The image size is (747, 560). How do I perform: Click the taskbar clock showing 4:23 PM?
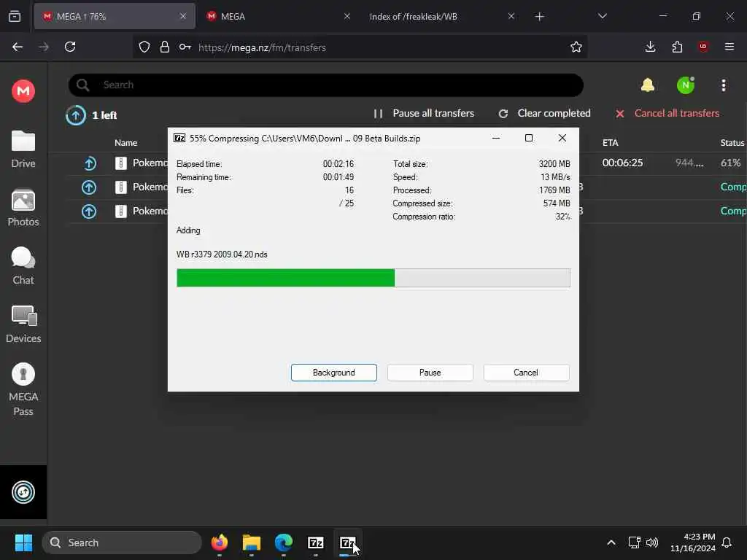[x=693, y=542]
